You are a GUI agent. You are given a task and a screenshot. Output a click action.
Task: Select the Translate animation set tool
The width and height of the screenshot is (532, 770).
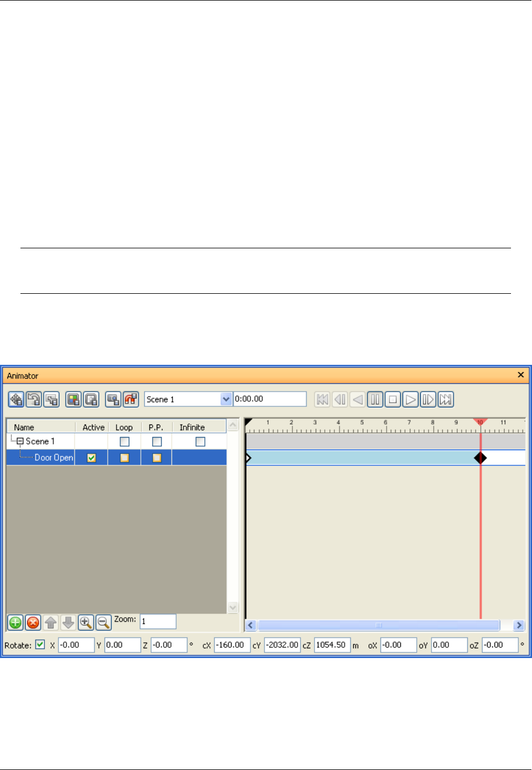tap(16, 399)
